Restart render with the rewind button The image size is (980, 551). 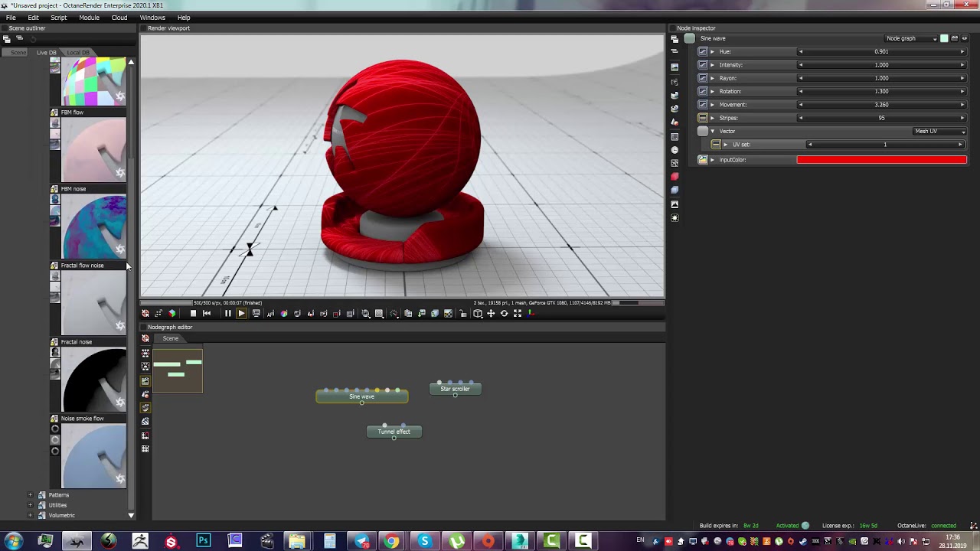[x=207, y=313]
